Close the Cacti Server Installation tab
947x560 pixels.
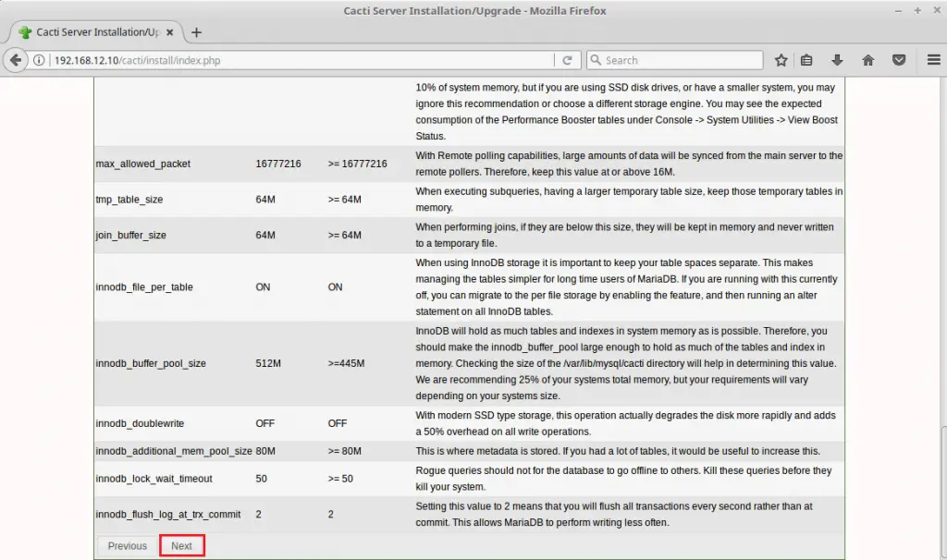170,32
